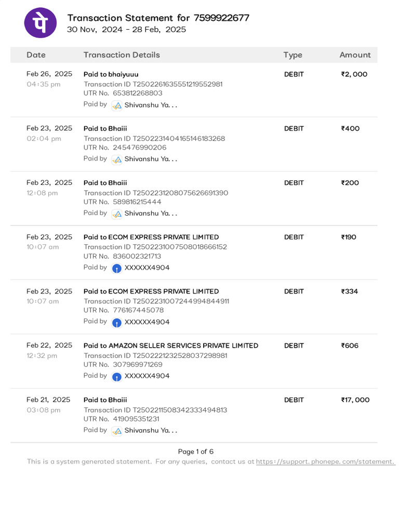The width and height of the screenshot is (399, 532).
Task: Click the PhonePe logo in the header
Action: 41,23
